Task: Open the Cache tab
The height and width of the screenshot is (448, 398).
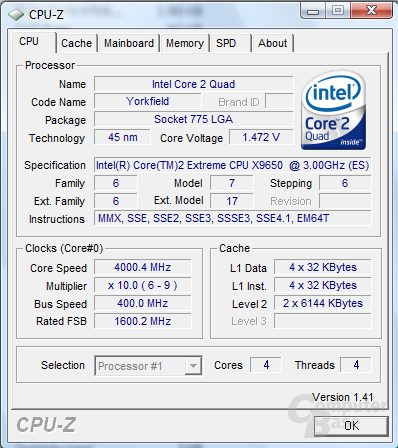Action: click(76, 43)
